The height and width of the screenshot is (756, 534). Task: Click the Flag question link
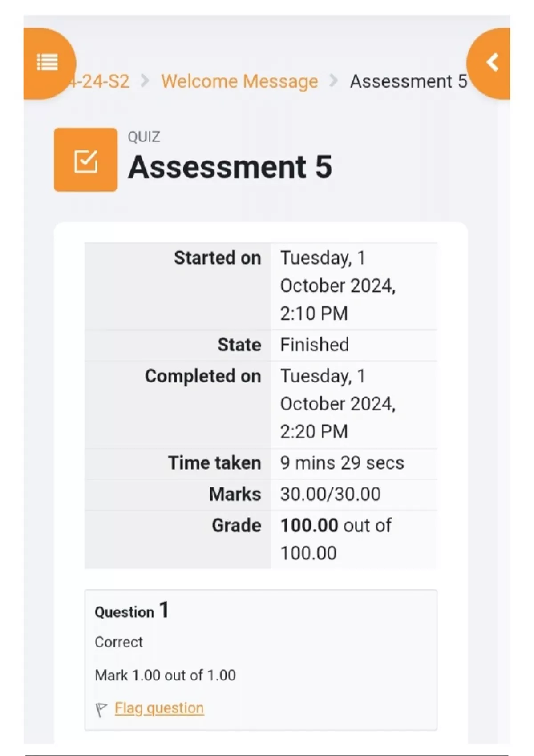coord(159,708)
